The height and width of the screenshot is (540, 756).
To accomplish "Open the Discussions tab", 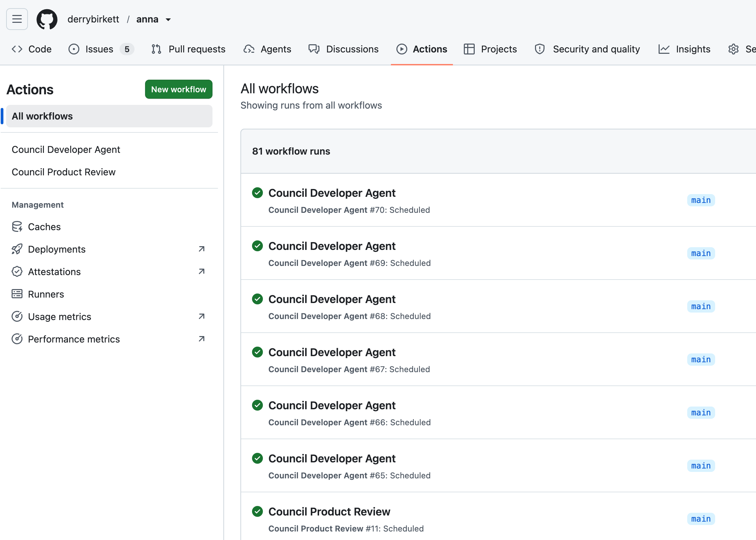I will coord(344,49).
